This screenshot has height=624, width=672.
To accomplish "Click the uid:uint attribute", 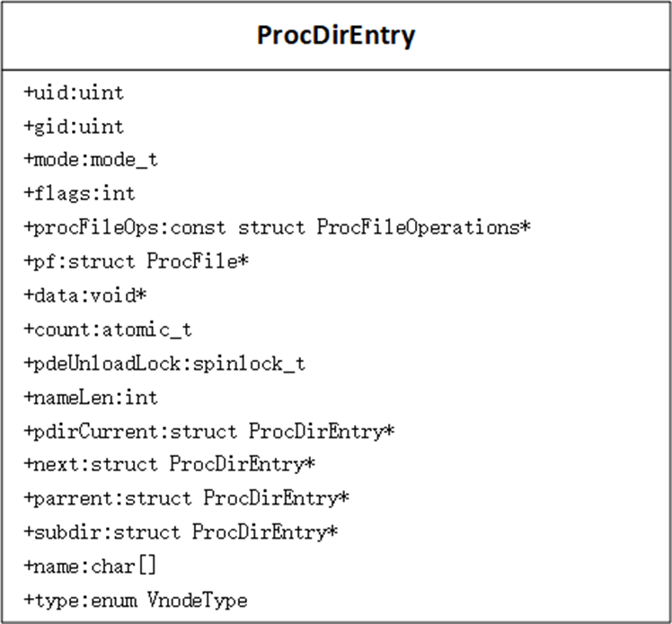I will [x=74, y=93].
